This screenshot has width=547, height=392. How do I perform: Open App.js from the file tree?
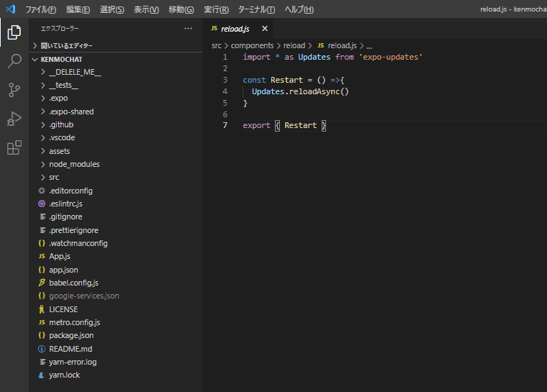(60, 256)
